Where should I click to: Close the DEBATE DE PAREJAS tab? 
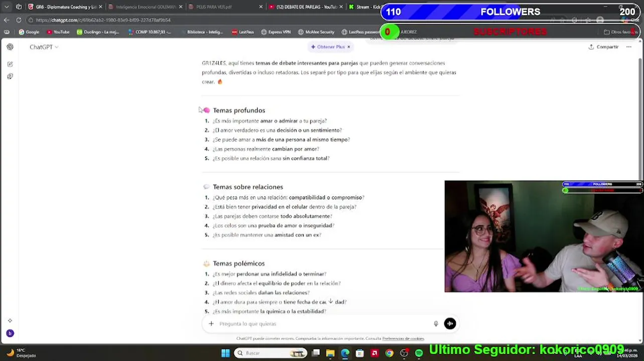pyautogui.click(x=341, y=7)
